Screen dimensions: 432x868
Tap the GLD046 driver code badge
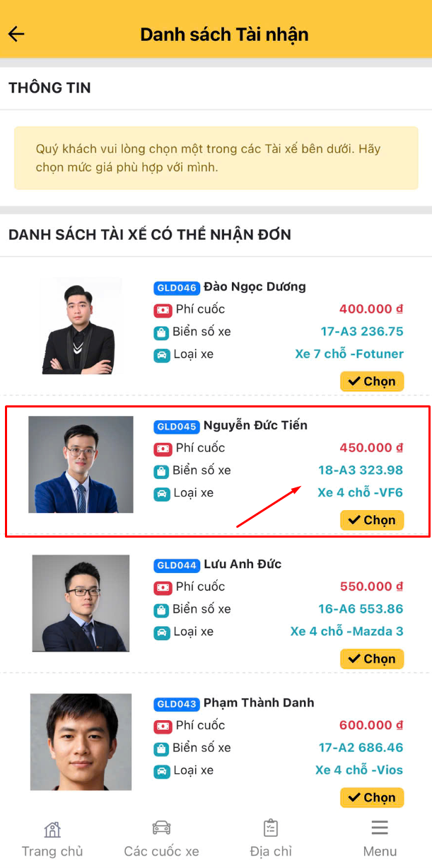click(177, 288)
